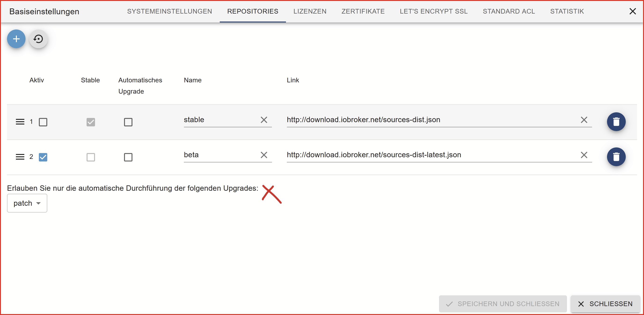
Task: Clear the beta name field
Action: [x=264, y=155]
